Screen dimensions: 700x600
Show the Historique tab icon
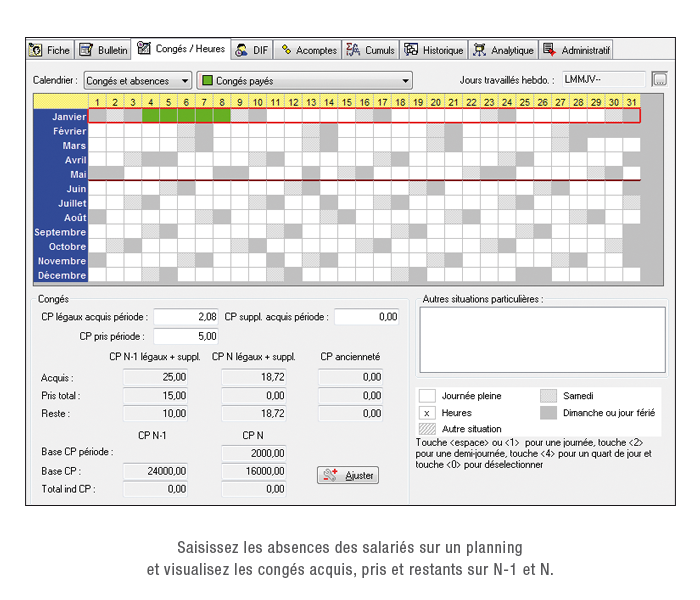point(411,50)
